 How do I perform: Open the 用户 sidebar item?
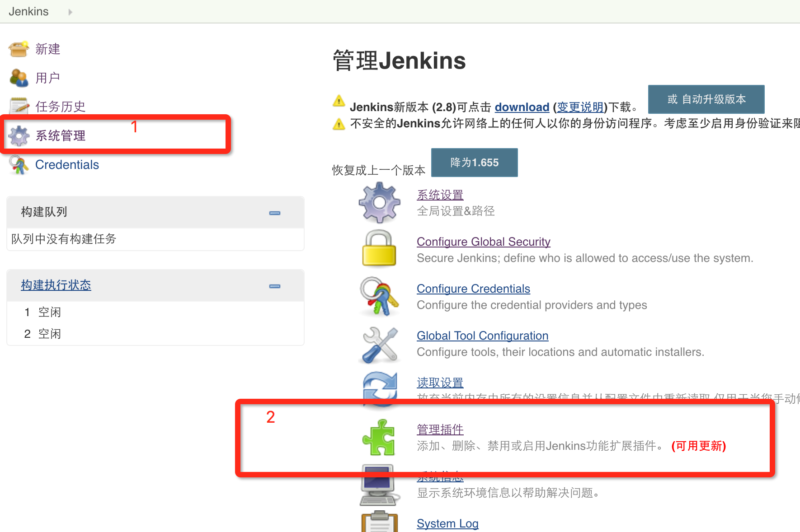pyautogui.click(x=47, y=78)
